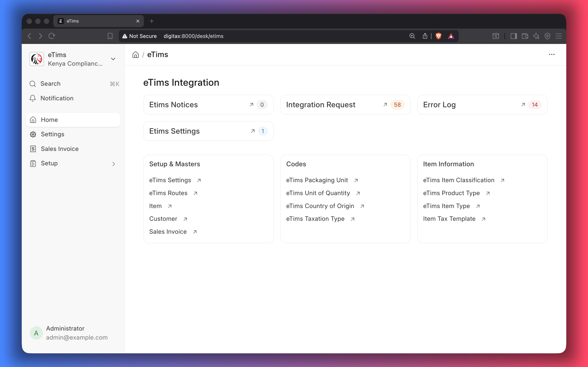Open the Administrator user profile

pyautogui.click(x=69, y=333)
